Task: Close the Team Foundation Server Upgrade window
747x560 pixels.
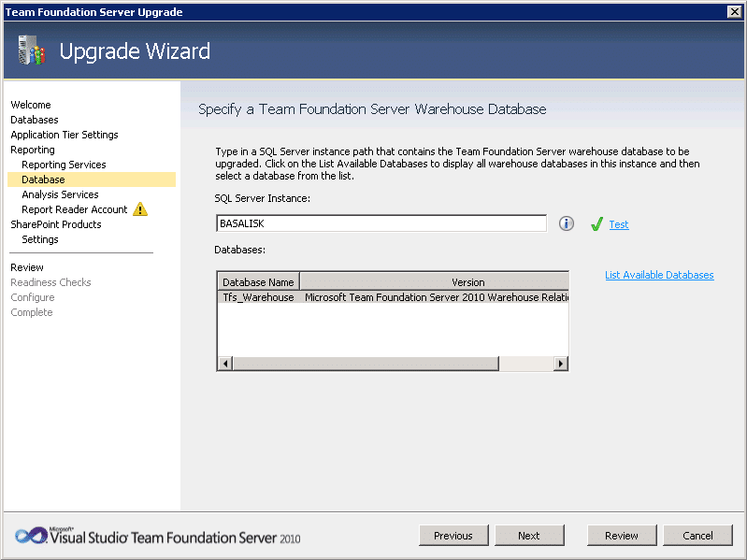Action: pyautogui.click(x=734, y=12)
